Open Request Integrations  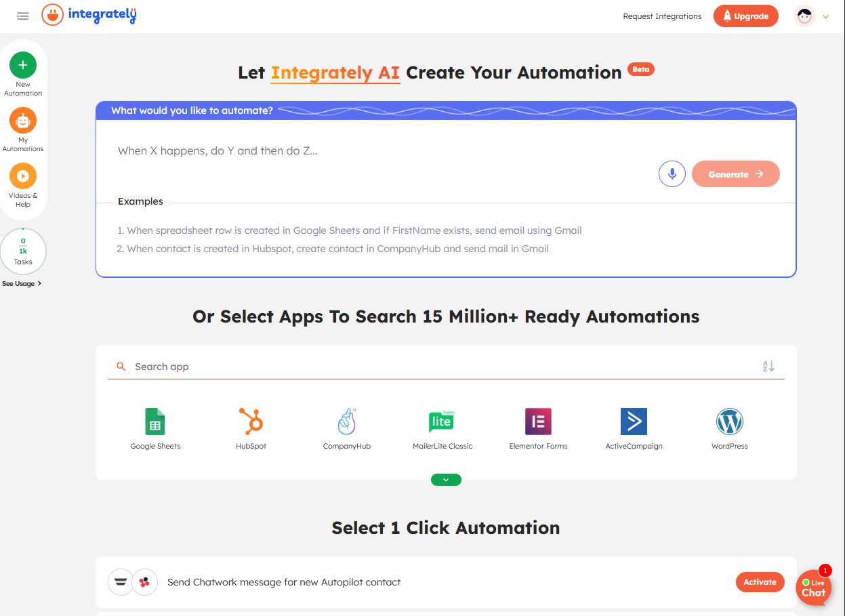pyautogui.click(x=662, y=16)
